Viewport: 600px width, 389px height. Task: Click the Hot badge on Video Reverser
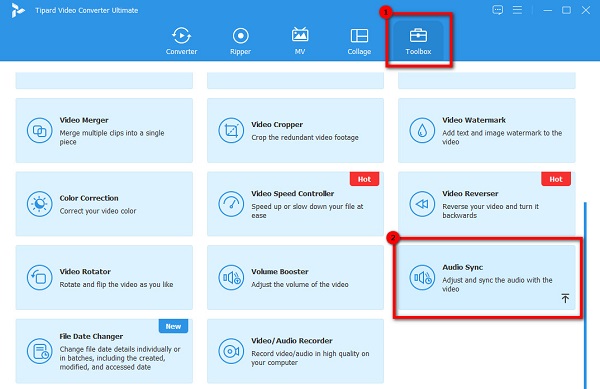(556, 179)
